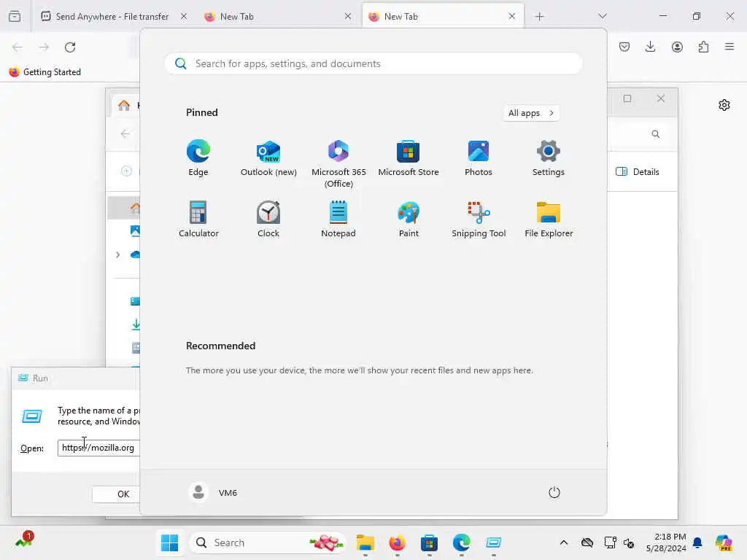The height and width of the screenshot is (560, 747).
Task: Open Microsoft Store from pinned apps
Action: coord(409,158)
